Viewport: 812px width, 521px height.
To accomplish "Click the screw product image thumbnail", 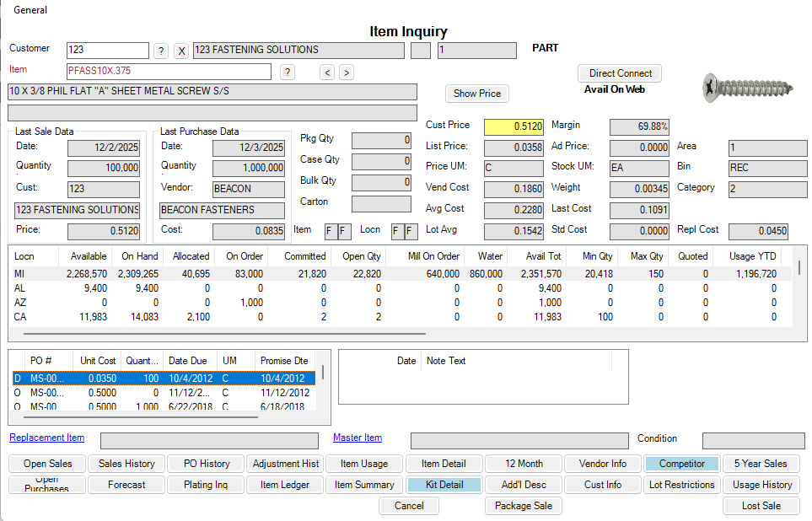I will point(748,87).
